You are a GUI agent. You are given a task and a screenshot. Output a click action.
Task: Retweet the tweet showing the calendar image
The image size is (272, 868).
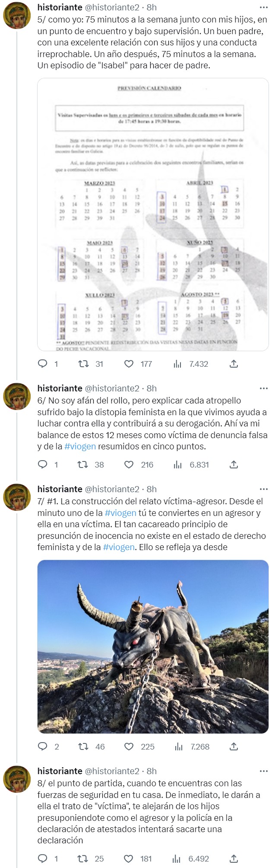pyautogui.click(x=84, y=364)
